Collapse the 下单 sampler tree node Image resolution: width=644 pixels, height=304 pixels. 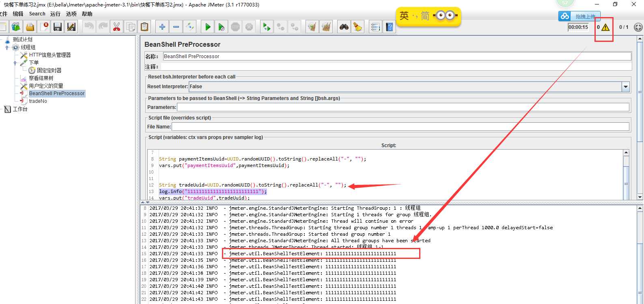pyautogui.click(x=15, y=63)
